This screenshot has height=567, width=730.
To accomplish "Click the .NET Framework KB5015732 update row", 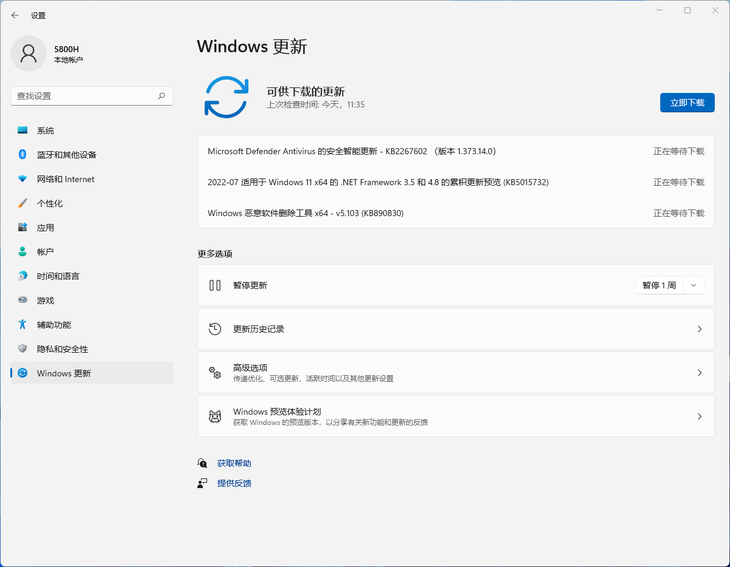I will pyautogui.click(x=456, y=182).
